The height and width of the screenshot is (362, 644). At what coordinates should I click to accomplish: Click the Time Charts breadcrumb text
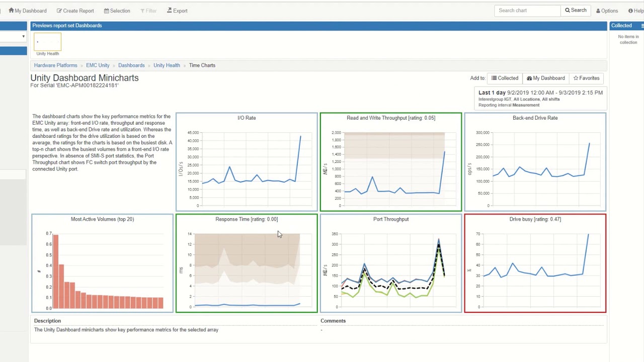click(x=202, y=65)
